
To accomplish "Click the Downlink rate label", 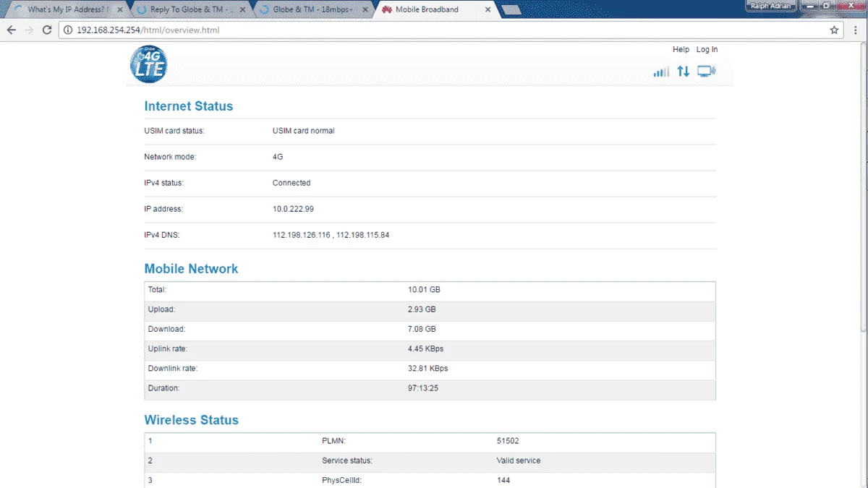I will [x=173, y=369].
